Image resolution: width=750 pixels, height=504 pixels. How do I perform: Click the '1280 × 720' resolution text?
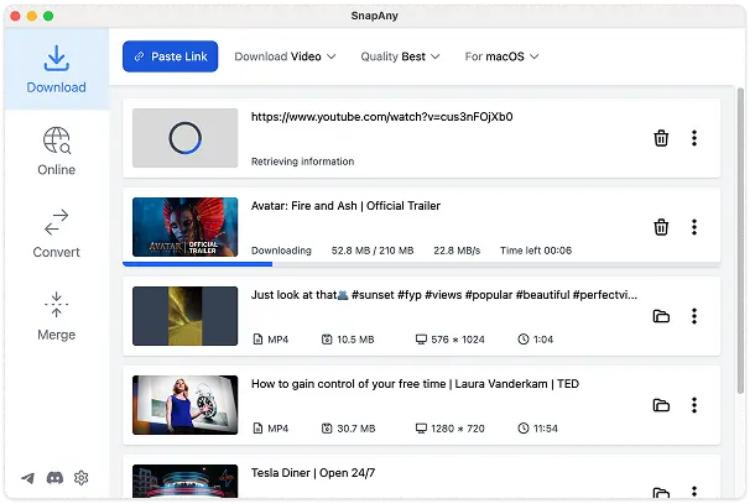click(458, 428)
